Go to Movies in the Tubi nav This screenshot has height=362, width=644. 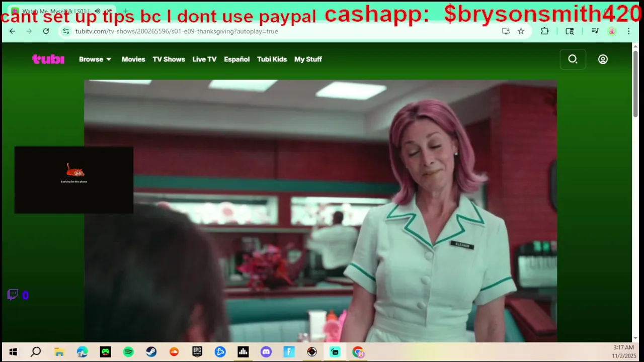(x=133, y=59)
